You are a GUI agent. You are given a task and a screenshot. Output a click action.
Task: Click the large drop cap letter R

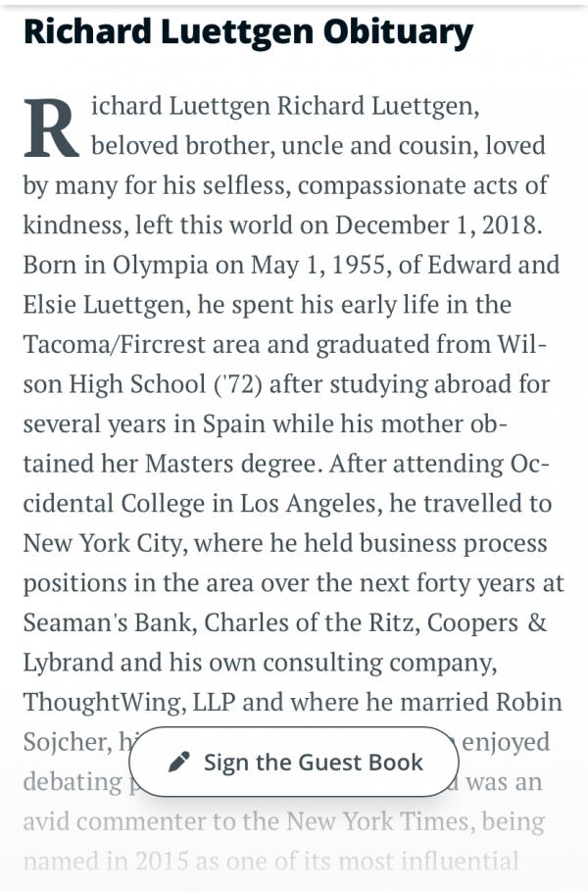[51, 128]
